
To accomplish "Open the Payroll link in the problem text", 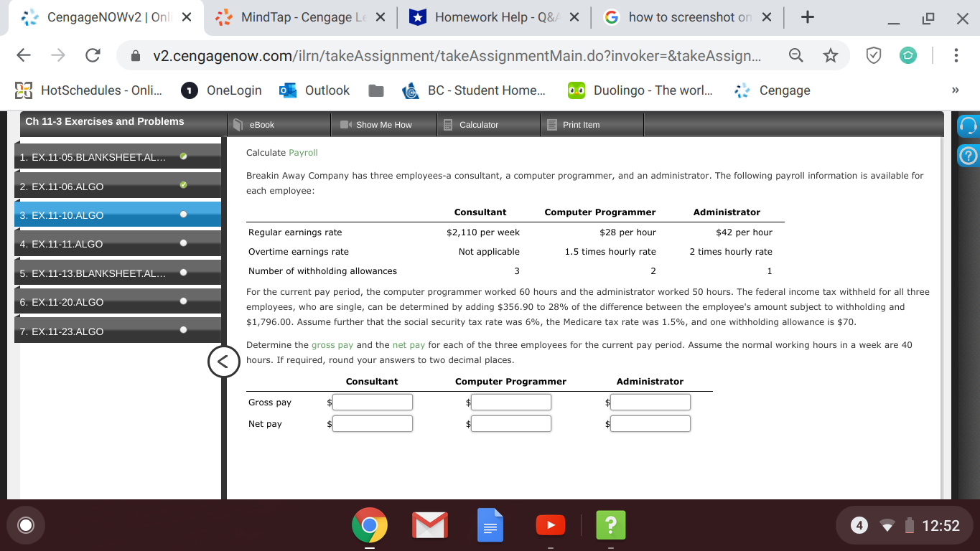I will pyautogui.click(x=302, y=153).
